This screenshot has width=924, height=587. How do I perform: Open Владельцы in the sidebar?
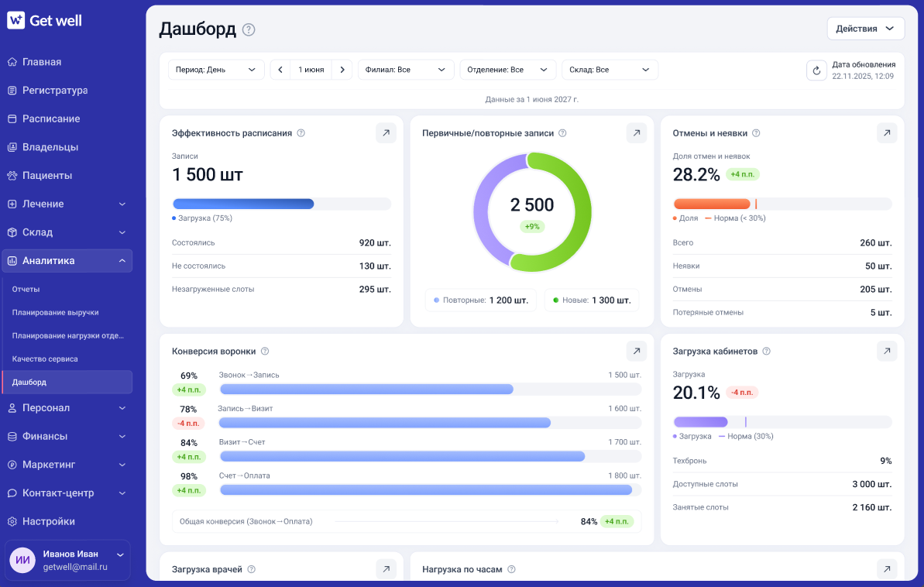[x=67, y=147]
